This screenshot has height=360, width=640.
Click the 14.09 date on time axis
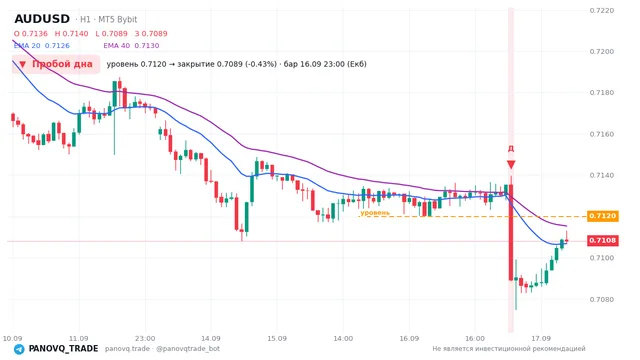[x=211, y=338]
